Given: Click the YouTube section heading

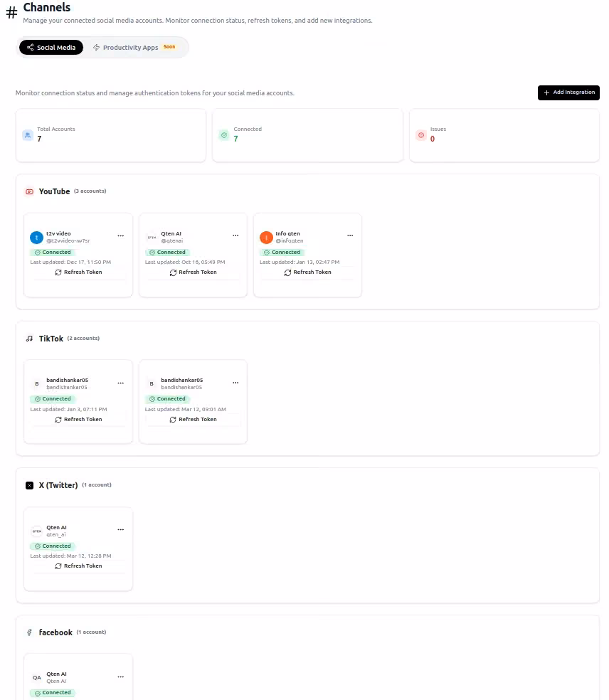Looking at the screenshot, I should [55, 191].
